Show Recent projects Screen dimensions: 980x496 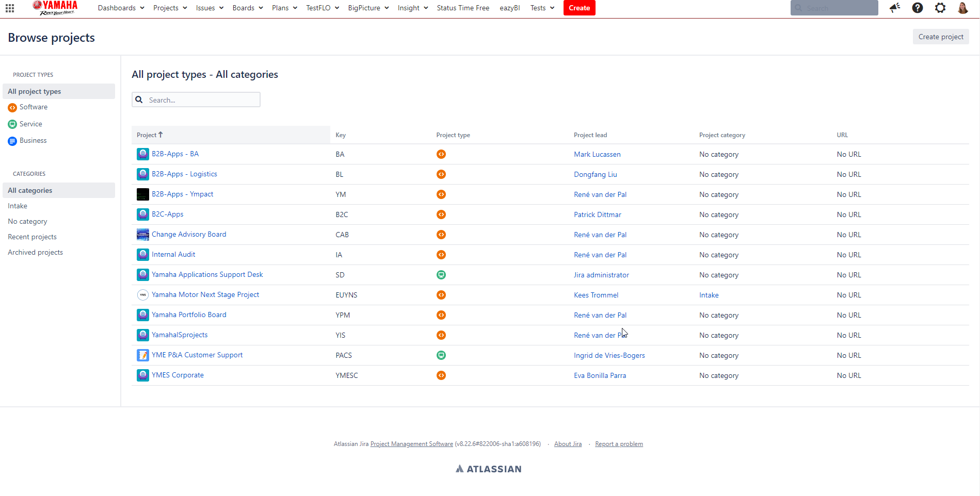(32, 237)
